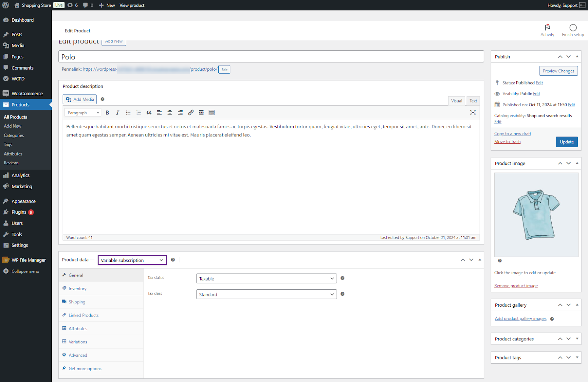
Task: Open the Variations product data tab
Action: tap(101, 342)
